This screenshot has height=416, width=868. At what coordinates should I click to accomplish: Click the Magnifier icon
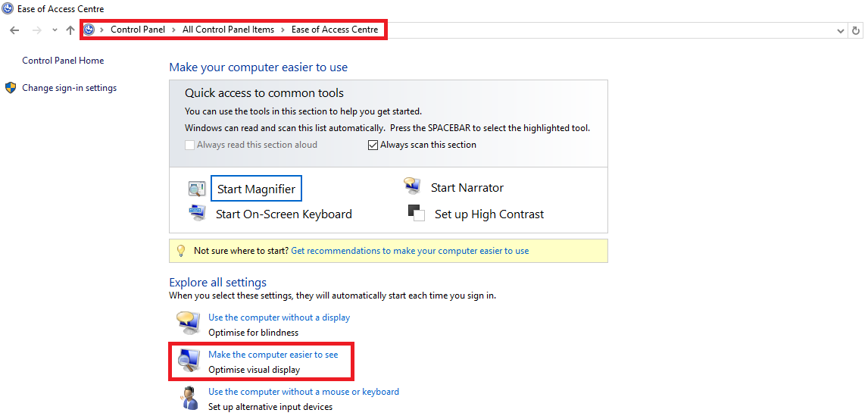[197, 189]
